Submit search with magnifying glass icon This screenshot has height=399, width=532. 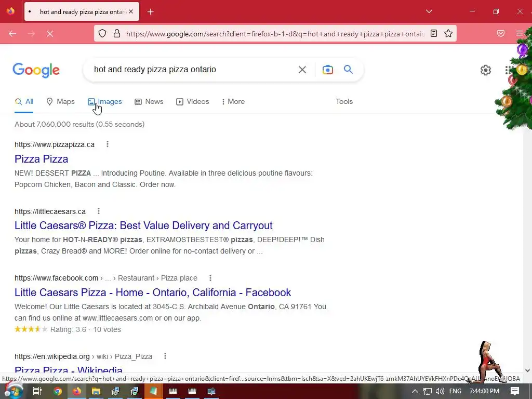pos(348,69)
